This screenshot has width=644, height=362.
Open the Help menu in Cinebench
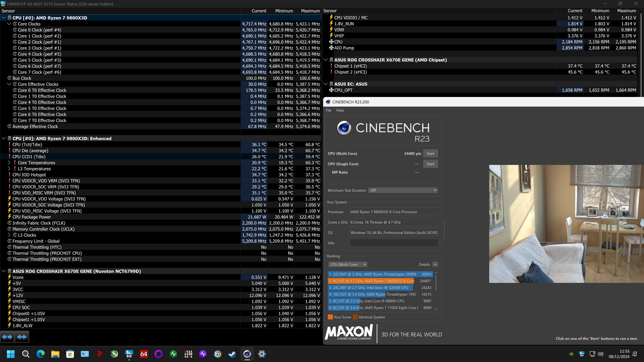[340, 111]
